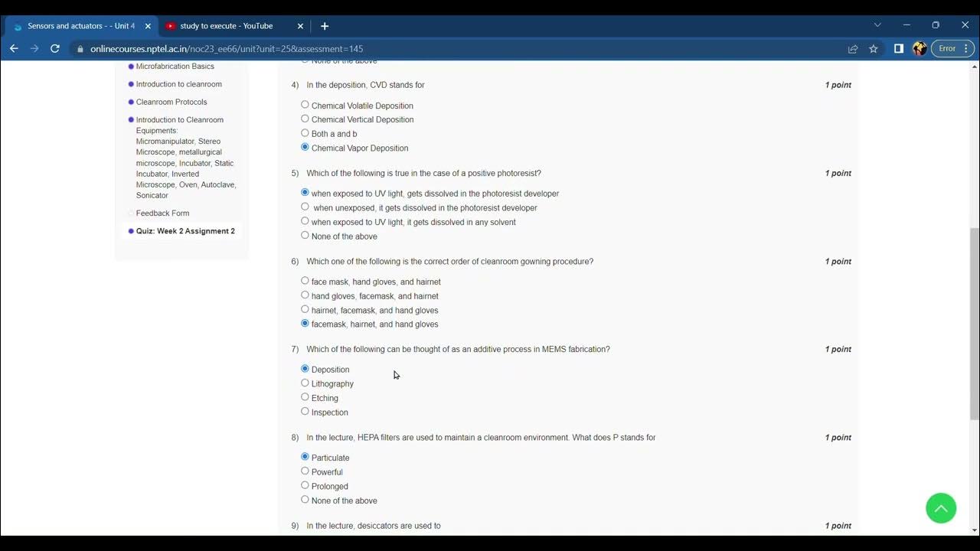Click the page vertical scrollbar thumb
Screen dimensions: 980x551
point(974,324)
